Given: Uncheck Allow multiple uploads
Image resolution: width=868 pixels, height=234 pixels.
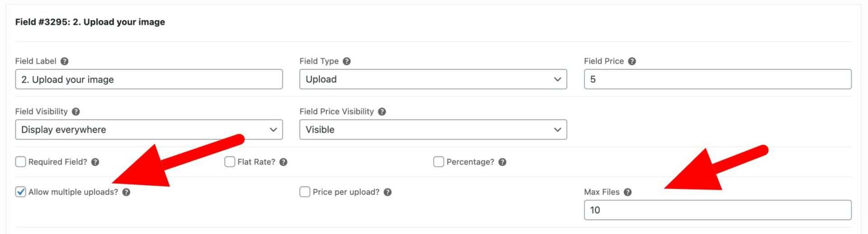Looking at the screenshot, I should tap(20, 192).
